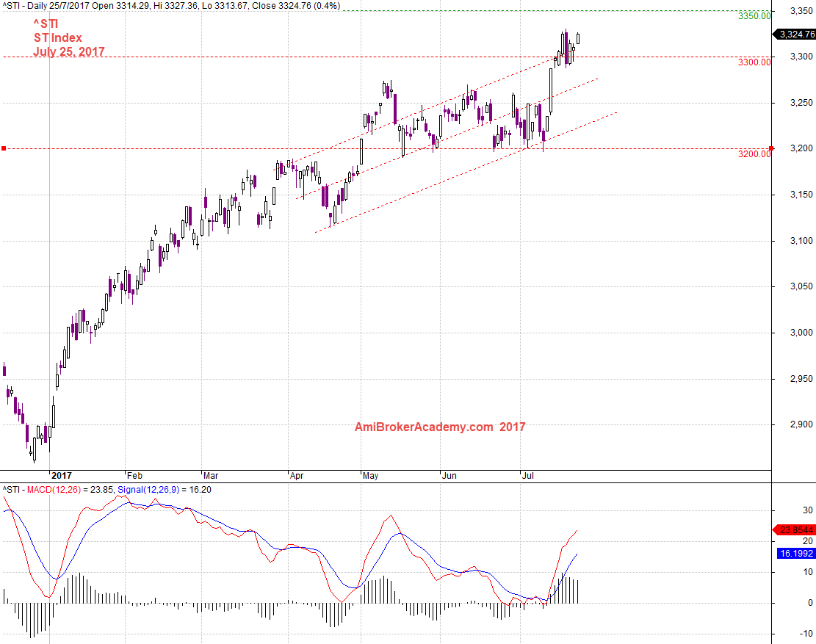Click the black 3,324.76 last-price tag
This screenshot has height=644, width=816.
(795, 35)
